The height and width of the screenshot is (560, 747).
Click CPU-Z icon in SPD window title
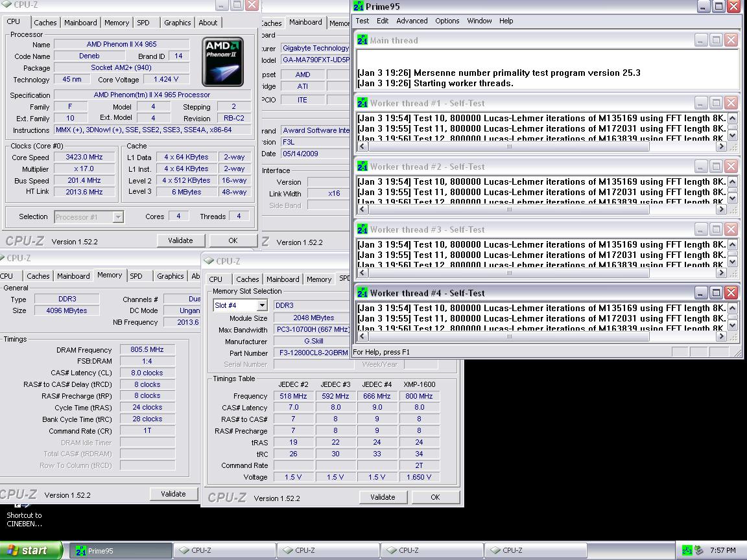pyautogui.click(x=209, y=261)
